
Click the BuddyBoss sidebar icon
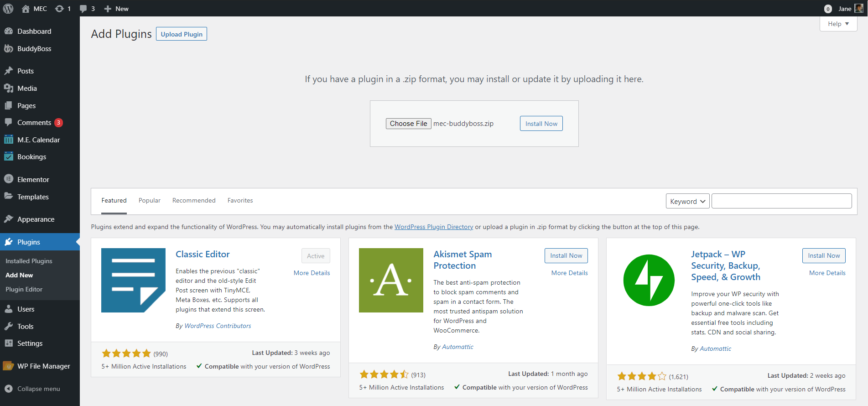[x=9, y=48]
